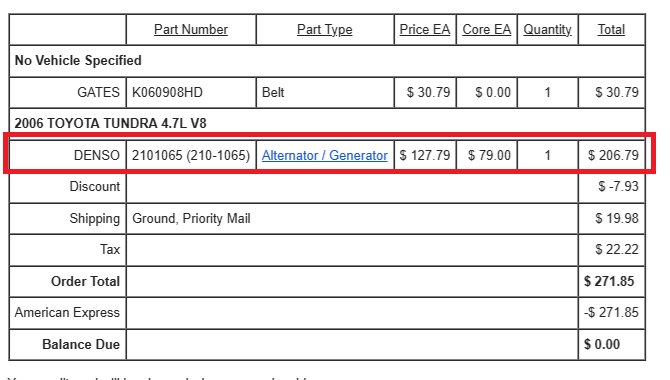
Task: Select the 2101065 (210-1065) part number
Action: tap(191, 155)
